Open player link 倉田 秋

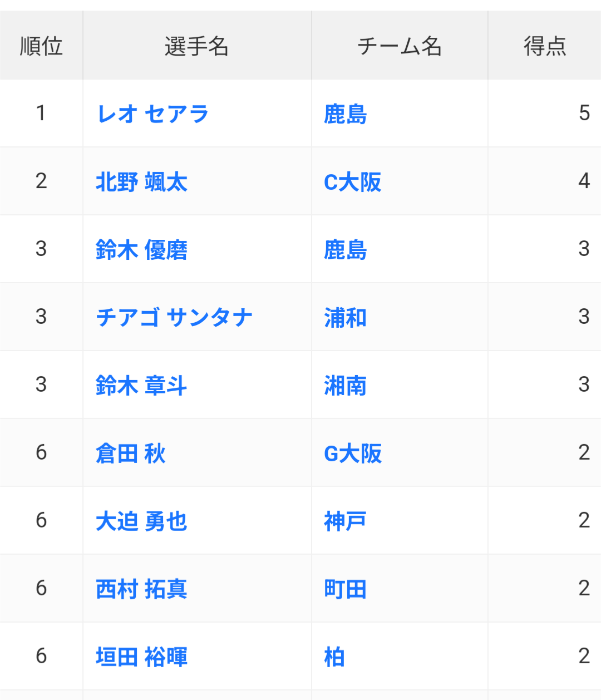click(131, 453)
